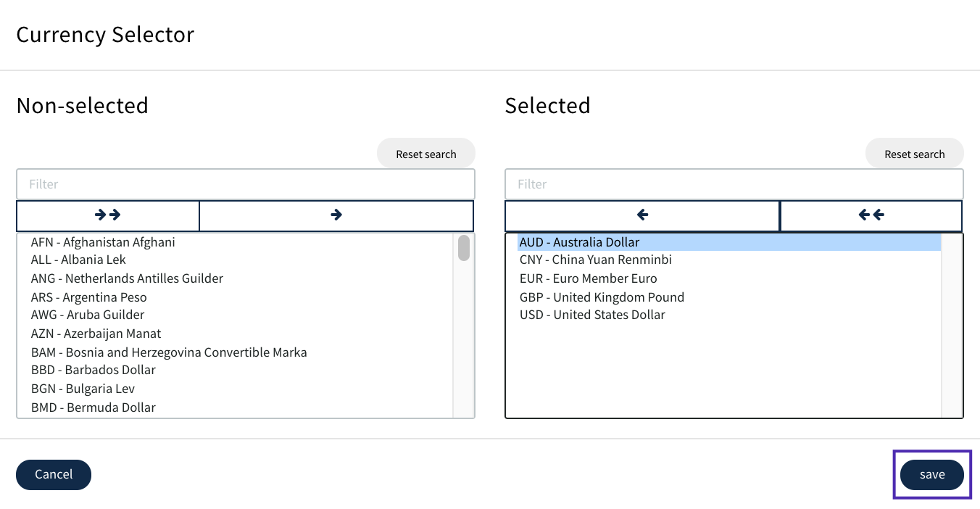Click the double right-arrow to move all currencies

107,215
